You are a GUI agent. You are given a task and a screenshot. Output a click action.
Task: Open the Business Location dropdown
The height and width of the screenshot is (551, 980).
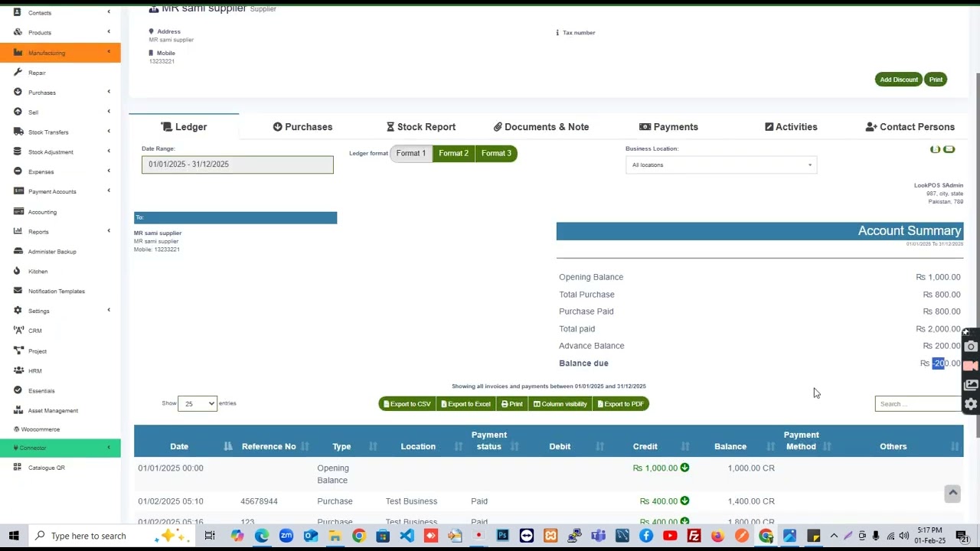click(x=720, y=165)
